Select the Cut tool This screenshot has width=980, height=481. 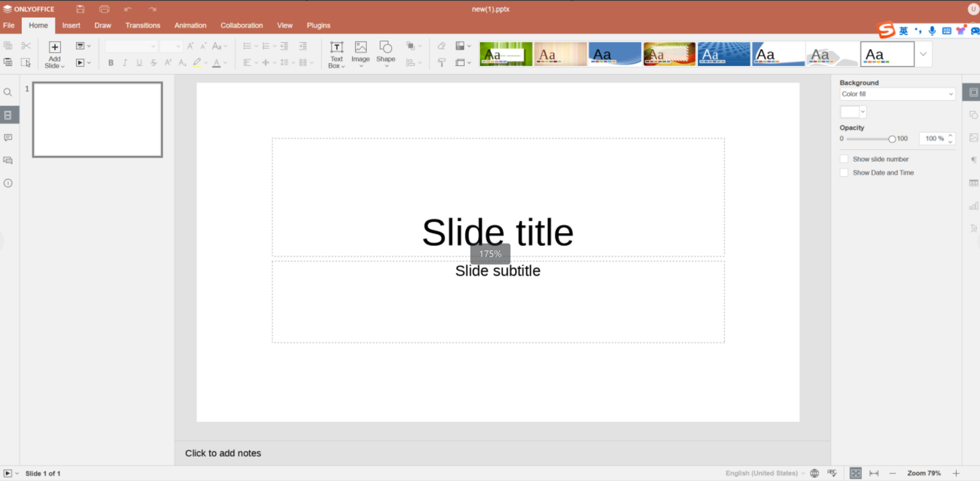point(26,46)
